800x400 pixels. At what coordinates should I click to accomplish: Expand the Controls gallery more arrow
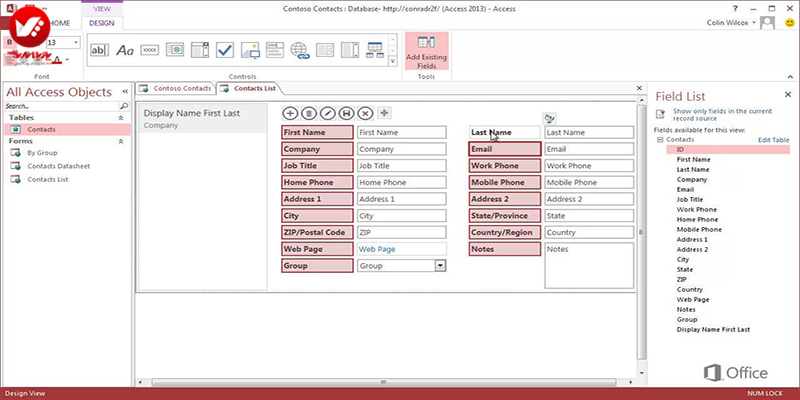click(x=393, y=61)
